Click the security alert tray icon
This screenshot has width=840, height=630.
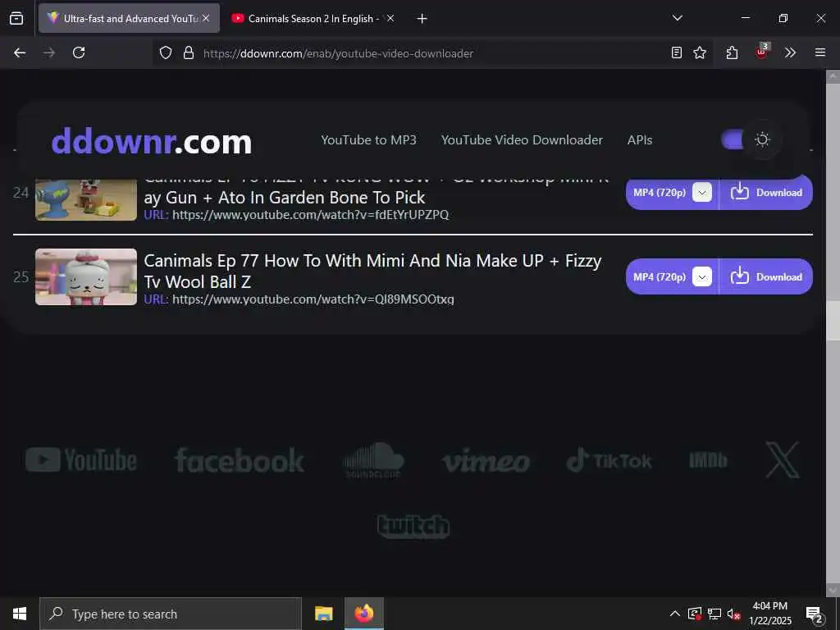(x=694, y=614)
